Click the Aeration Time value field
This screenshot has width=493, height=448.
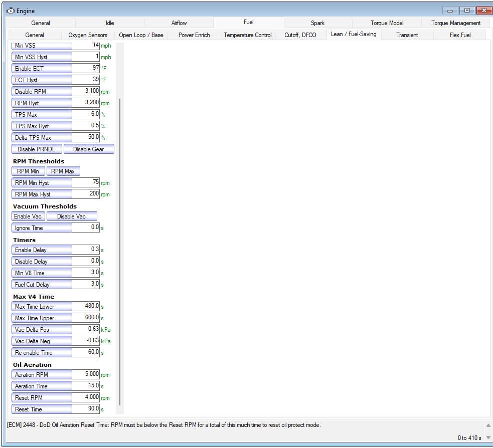click(86, 386)
